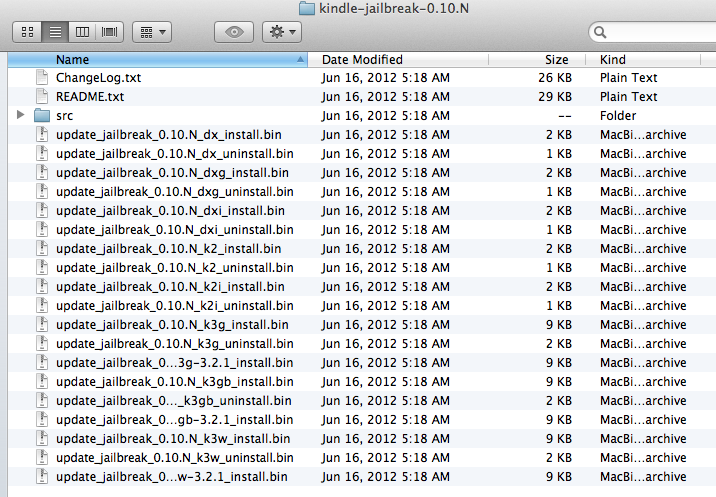Select update_jailbreak_0.10.N_dxg_uninstall.bin file icon
716x497 pixels.
point(42,191)
